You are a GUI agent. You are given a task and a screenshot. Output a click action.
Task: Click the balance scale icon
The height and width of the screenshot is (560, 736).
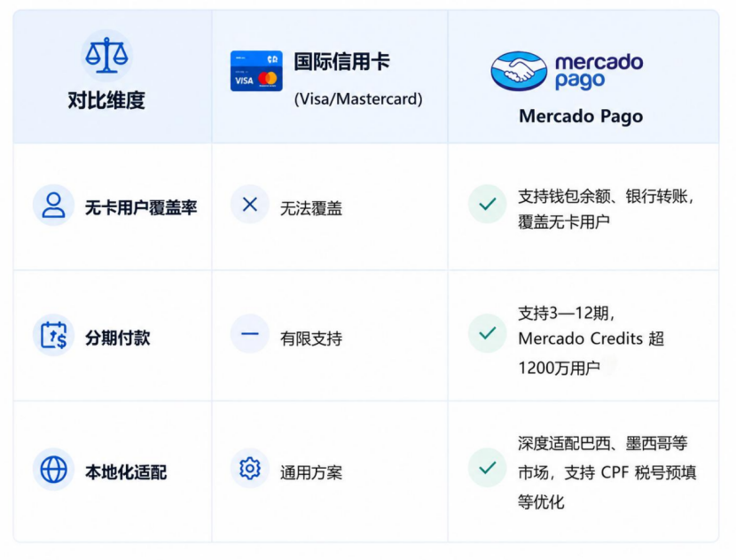click(x=106, y=56)
